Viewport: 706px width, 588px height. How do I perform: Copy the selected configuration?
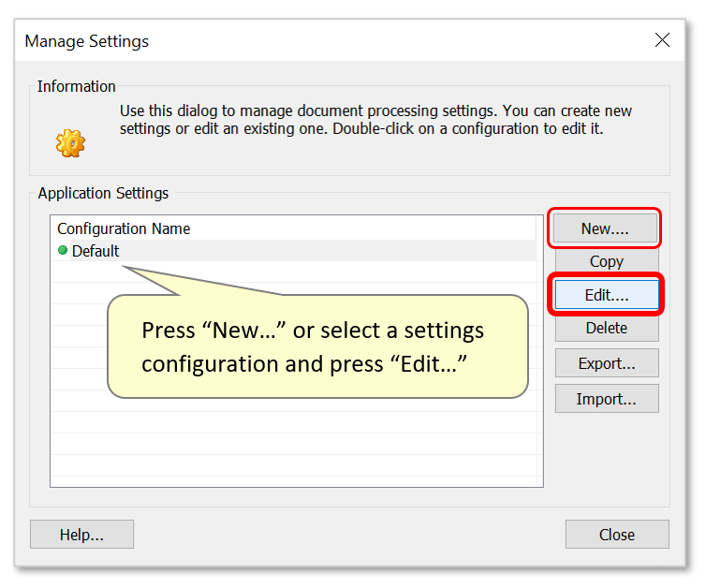(607, 261)
